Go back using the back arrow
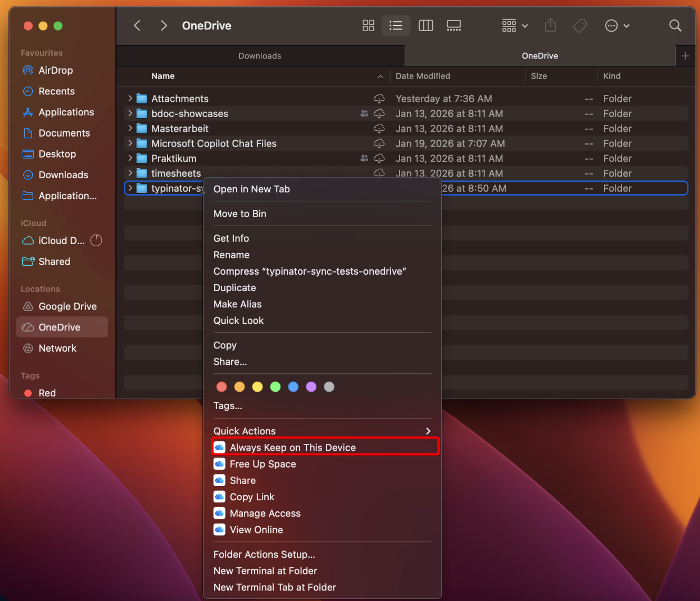 click(x=137, y=25)
